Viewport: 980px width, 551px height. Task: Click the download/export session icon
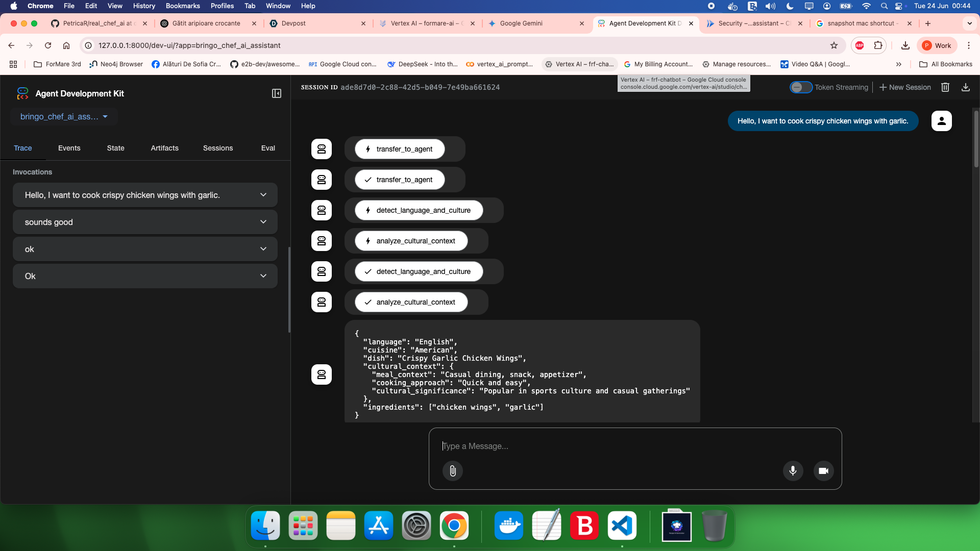coord(965,87)
